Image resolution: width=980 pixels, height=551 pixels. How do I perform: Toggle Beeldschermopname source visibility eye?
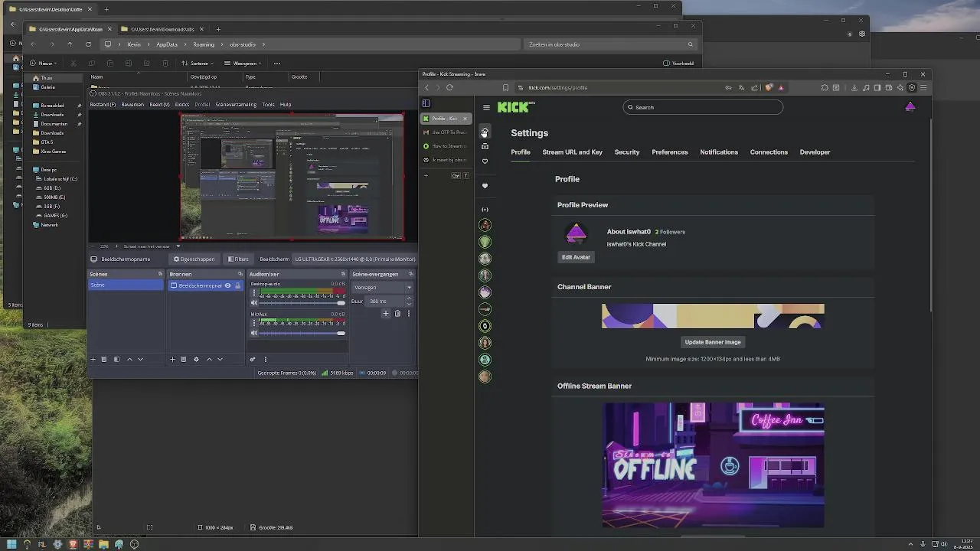pos(227,285)
